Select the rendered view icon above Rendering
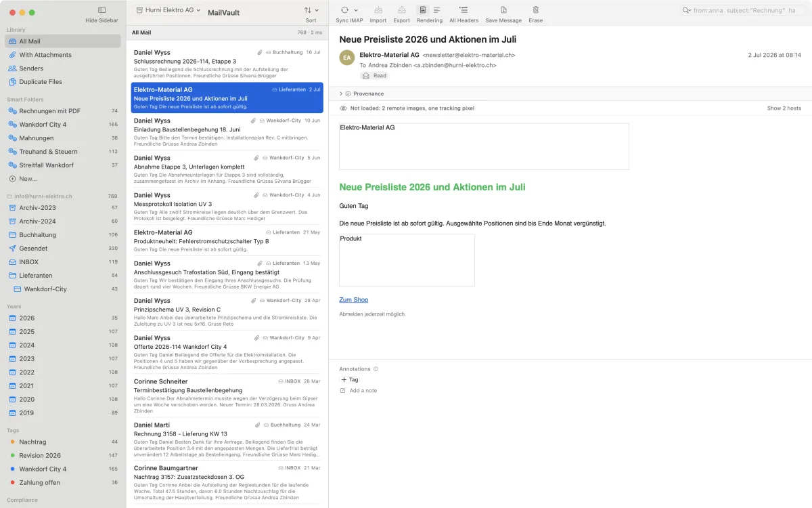The height and width of the screenshot is (508, 812). point(423,10)
